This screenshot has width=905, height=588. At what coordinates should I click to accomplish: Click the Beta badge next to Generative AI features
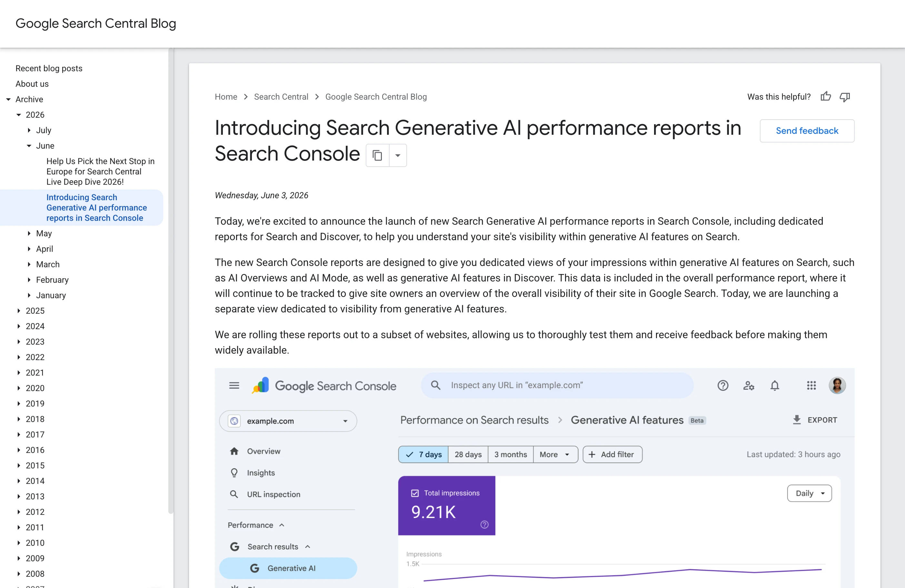pyautogui.click(x=697, y=420)
